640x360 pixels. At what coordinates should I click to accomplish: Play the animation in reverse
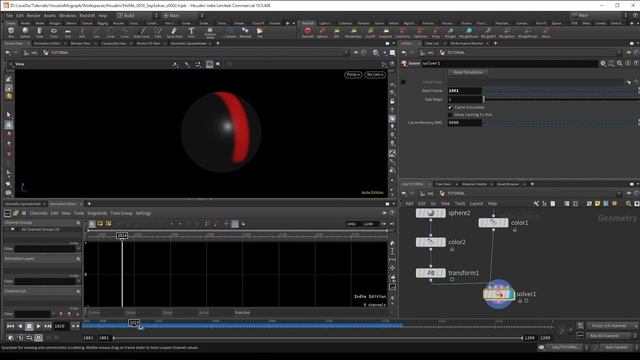click(20, 326)
